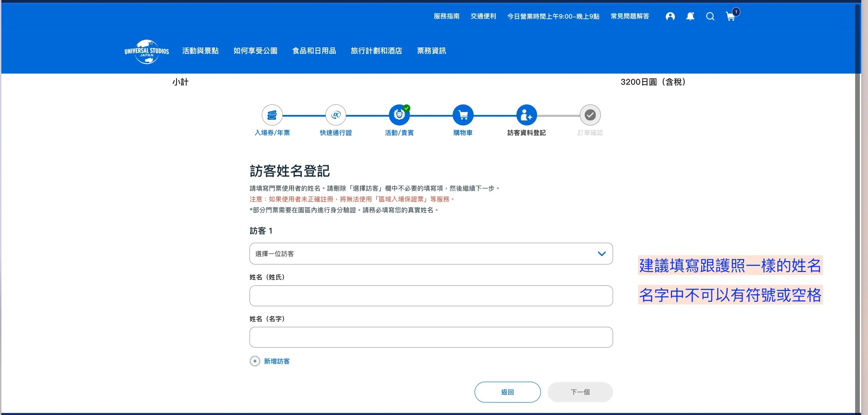868x415 pixels.
Task: Expand the 選擇一位訪客 dropdown
Action: click(431, 254)
